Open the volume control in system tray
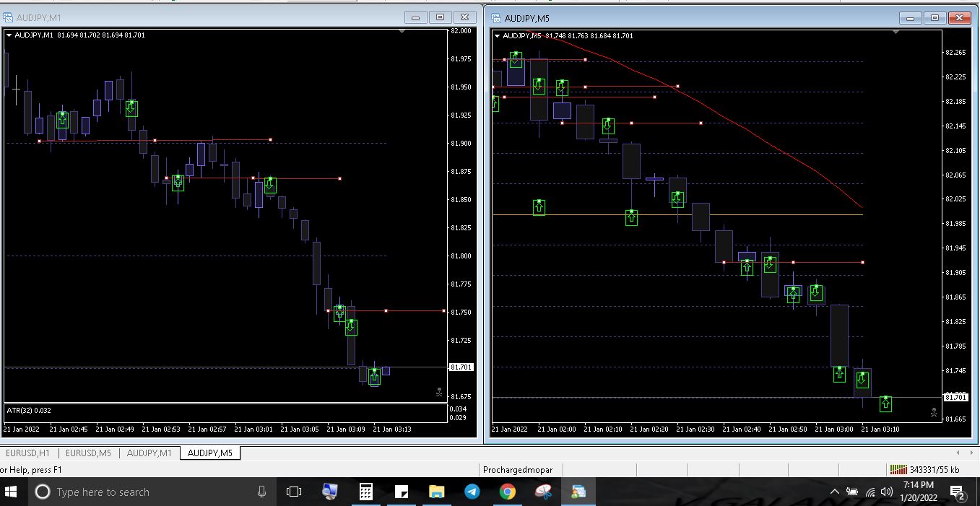980x506 pixels. (887, 492)
